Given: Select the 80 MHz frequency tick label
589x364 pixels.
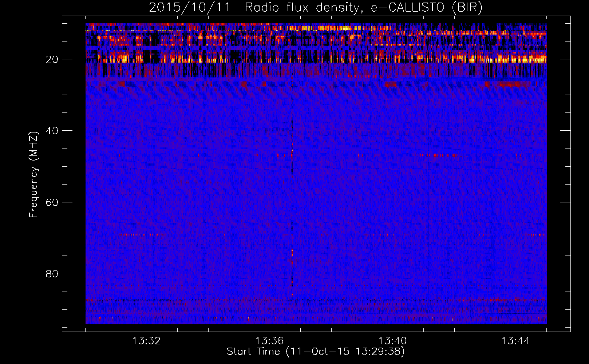Looking at the screenshot, I should [52, 274].
